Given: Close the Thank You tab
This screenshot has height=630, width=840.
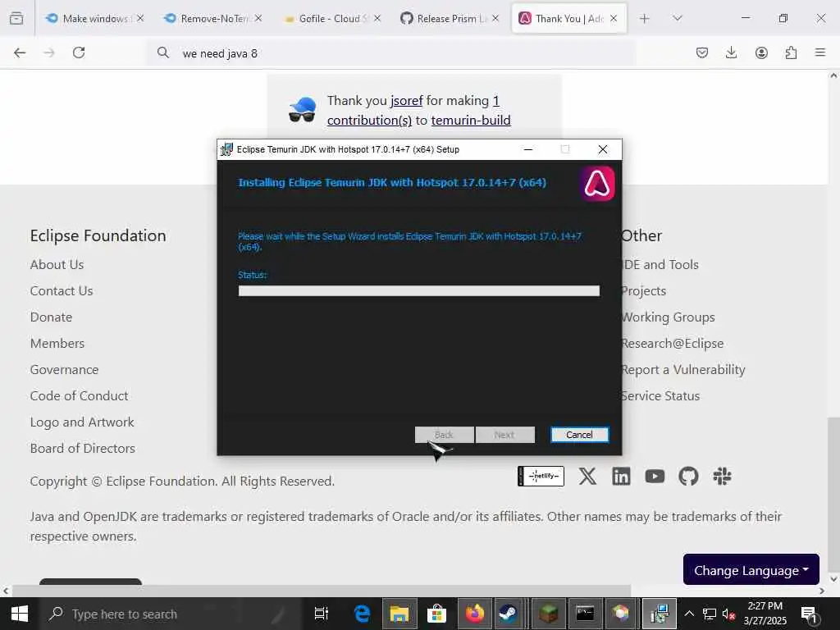Looking at the screenshot, I should 614,18.
